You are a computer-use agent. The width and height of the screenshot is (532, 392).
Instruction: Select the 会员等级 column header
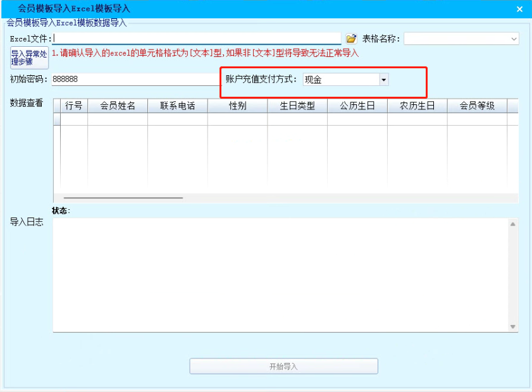click(478, 106)
